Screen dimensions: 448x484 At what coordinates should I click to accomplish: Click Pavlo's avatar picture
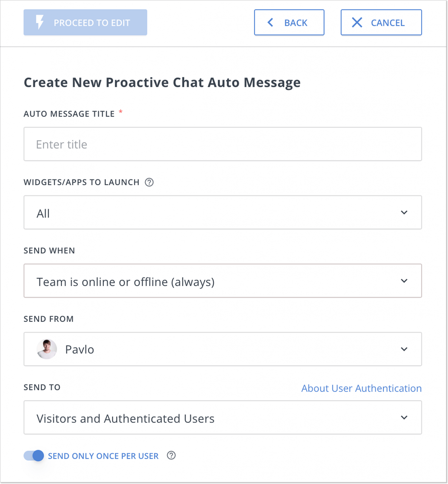click(x=47, y=349)
